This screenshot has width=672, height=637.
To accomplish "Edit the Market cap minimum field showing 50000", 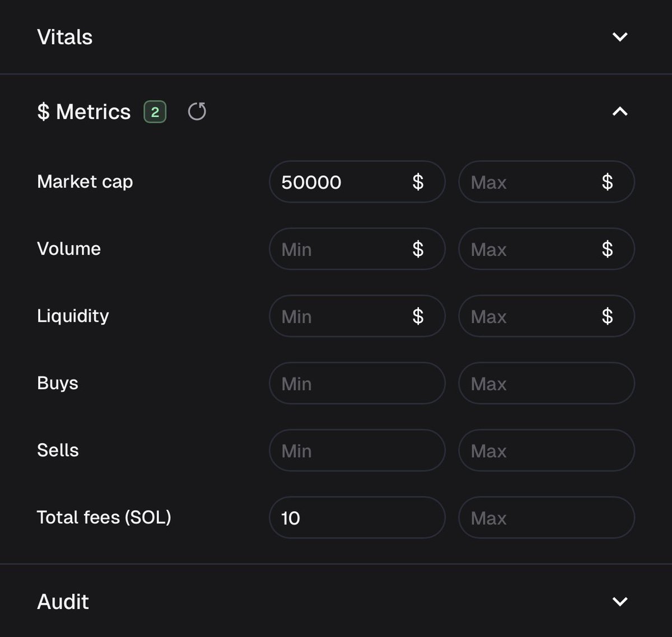I will click(357, 182).
